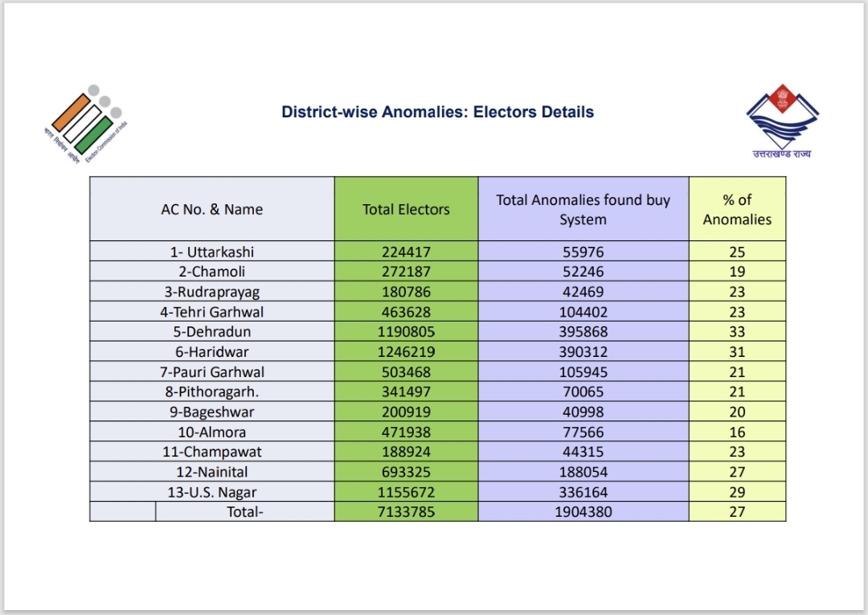
Task: Click the 12-Nainital district cell
Action: [212, 472]
